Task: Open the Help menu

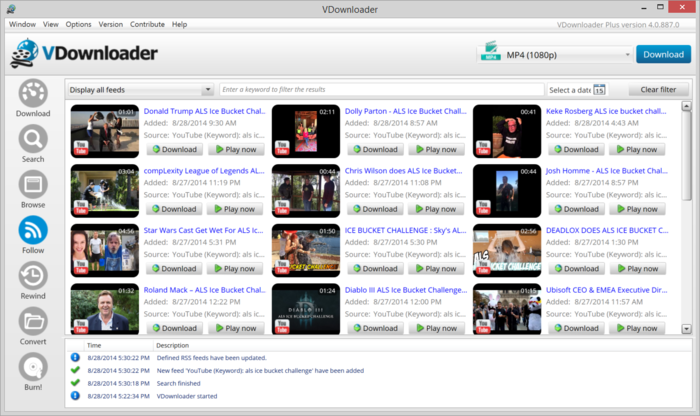Action: pos(179,24)
